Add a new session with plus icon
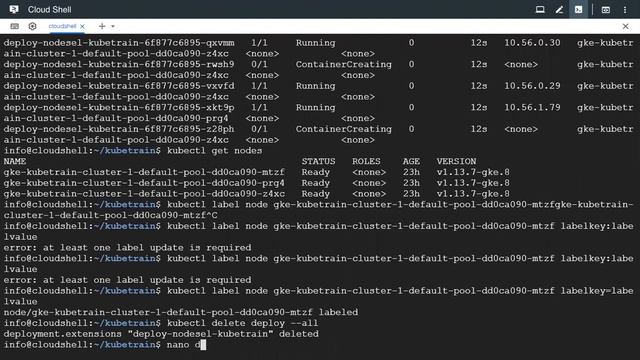The width and height of the screenshot is (640, 360). click(102, 26)
